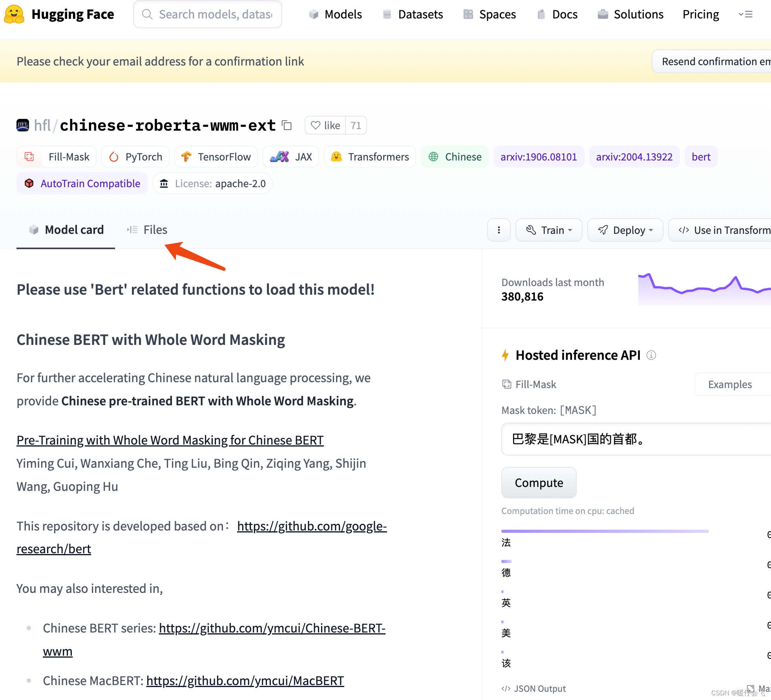Open the Datasets menu item

413,15
